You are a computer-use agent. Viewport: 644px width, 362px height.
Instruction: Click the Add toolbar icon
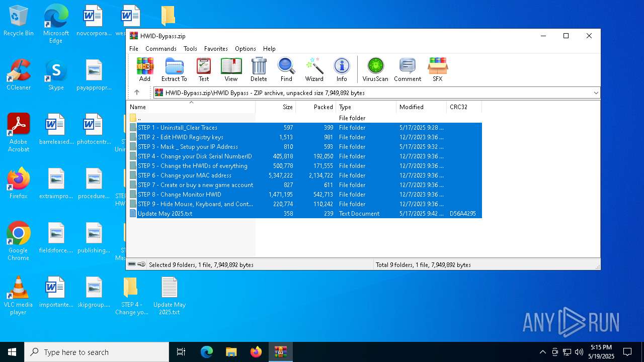145,70
